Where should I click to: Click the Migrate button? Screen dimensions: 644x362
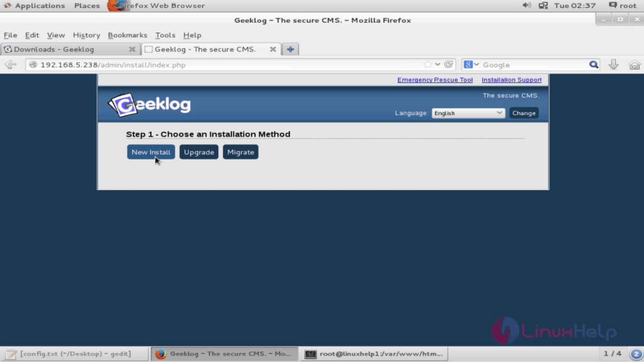point(240,152)
